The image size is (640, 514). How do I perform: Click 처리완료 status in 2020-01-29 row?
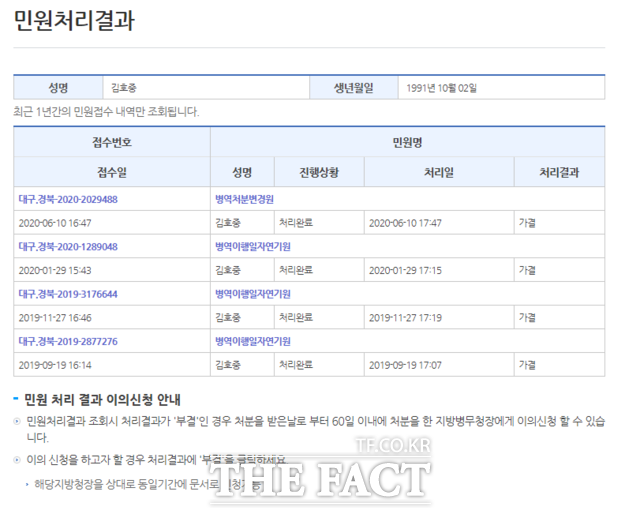[x=296, y=270]
